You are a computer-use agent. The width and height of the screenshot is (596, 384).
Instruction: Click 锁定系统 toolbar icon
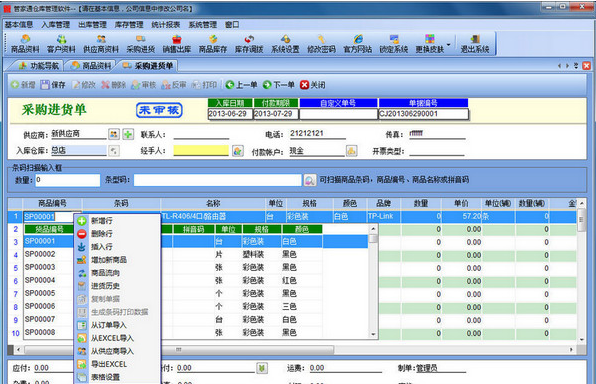click(x=394, y=44)
